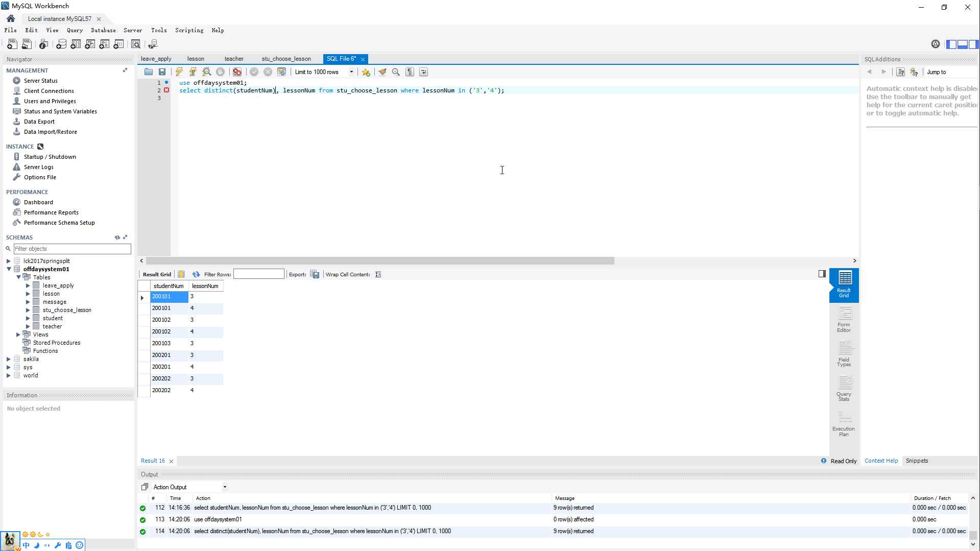This screenshot has height=551, width=980.
Task: Create a new SQL tab
Action: pos(12,44)
